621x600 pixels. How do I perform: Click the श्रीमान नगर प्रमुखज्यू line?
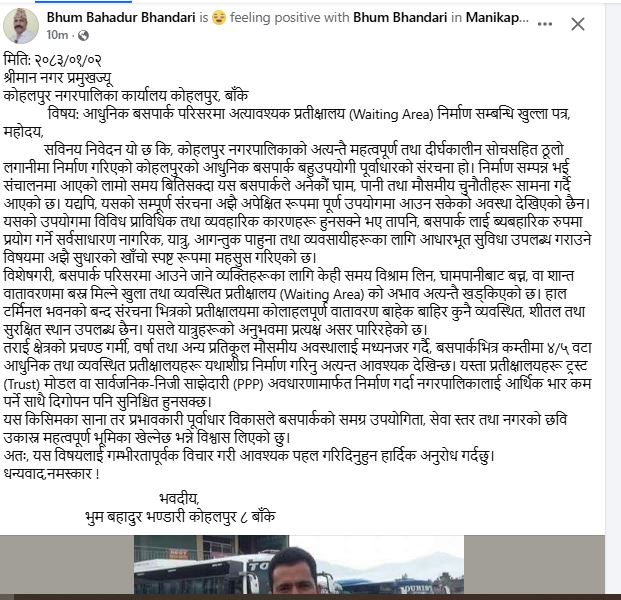coord(58,78)
